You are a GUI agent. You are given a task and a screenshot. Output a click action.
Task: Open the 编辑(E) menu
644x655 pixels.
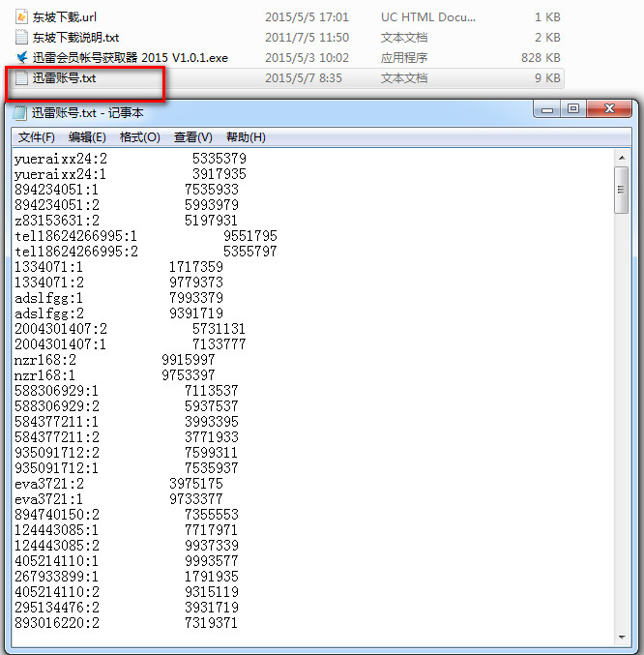[87, 137]
